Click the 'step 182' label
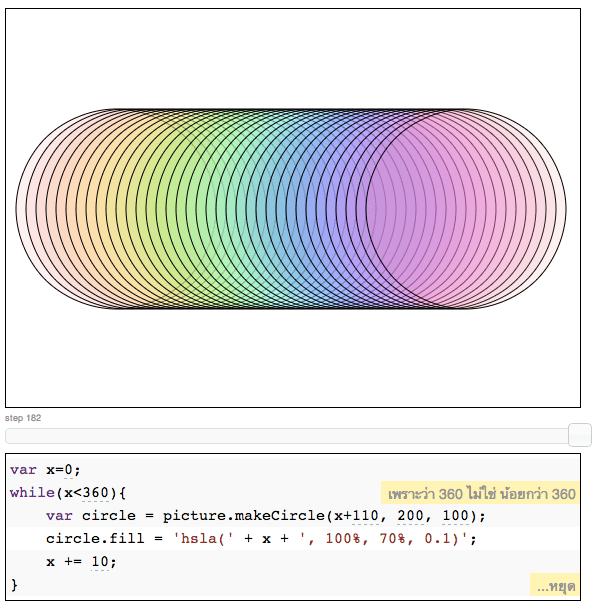Screen dimensions: 597x609 23,418
